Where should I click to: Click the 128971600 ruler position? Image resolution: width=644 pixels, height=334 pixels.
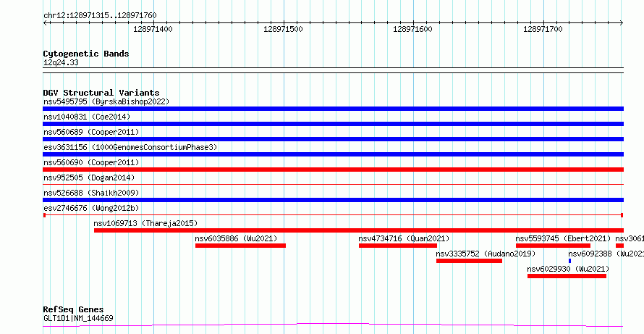tap(412, 29)
